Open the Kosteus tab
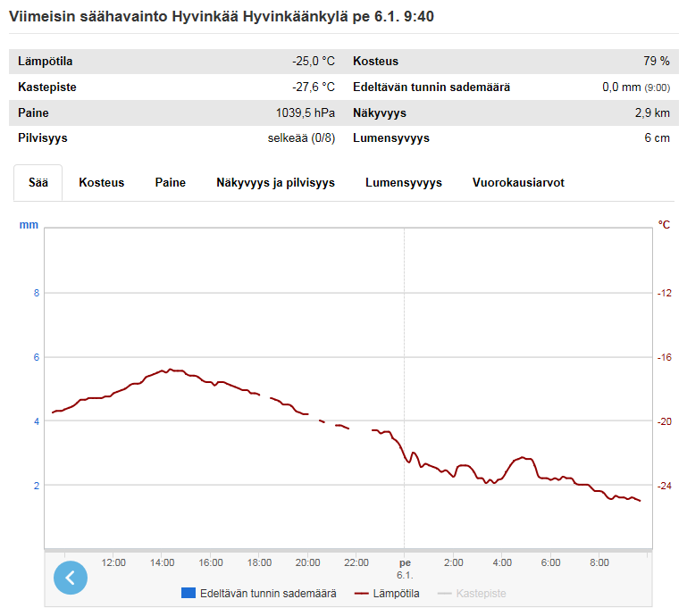687x616 pixels. (x=102, y=182)
